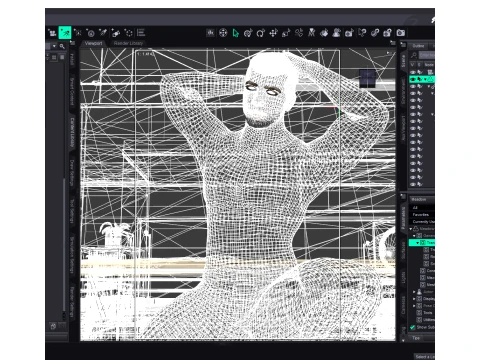The width and height of the screenshot is (480, 360).
Task: Open the Simulation Settings side tab
Action: (72, 255)
